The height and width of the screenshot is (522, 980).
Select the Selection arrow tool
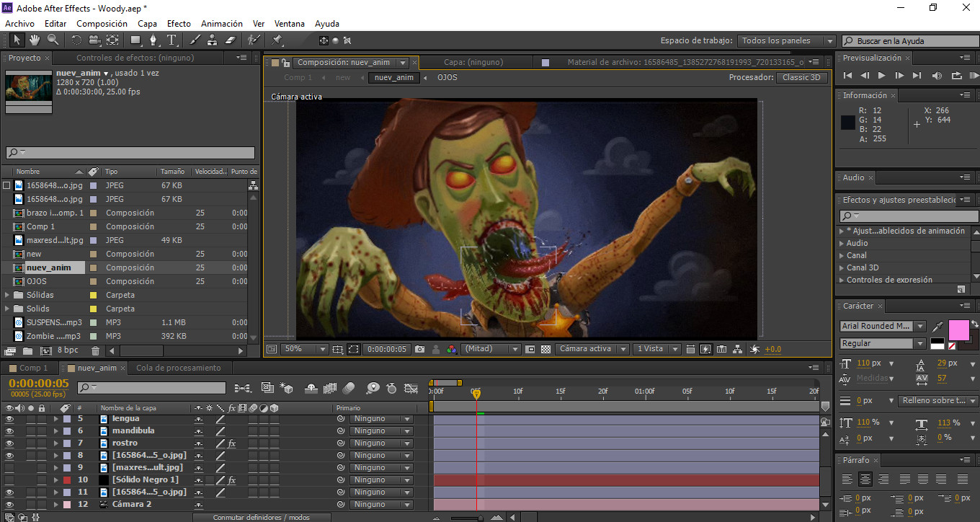click(17, 40)
